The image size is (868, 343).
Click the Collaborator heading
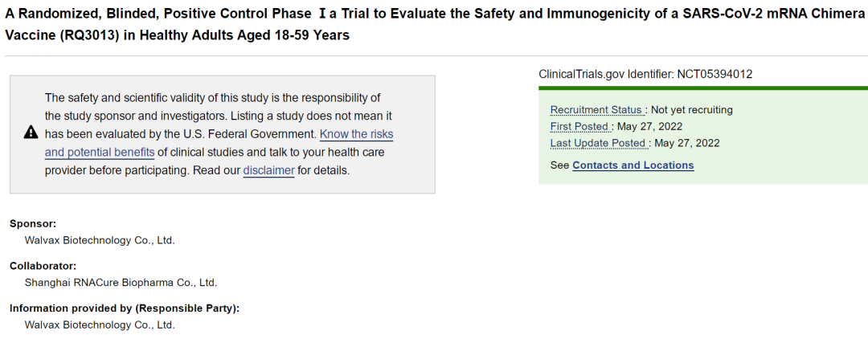coord(43,266)
